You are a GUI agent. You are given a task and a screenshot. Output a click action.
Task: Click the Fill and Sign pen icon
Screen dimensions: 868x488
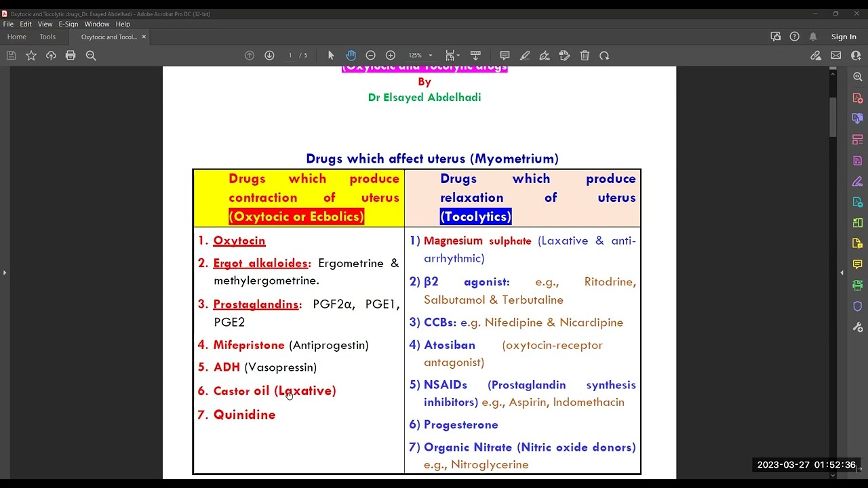816,56
